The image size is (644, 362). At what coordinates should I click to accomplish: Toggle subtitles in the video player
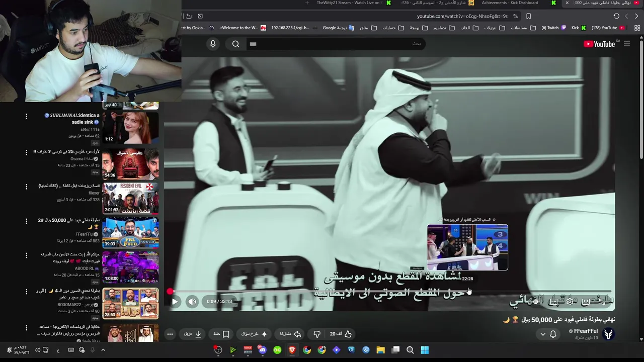click(x=554, y=302)
